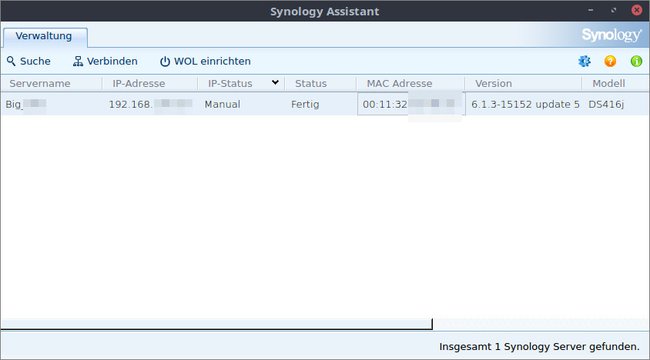Select the 00:11:32 MAC address cell
This screenshot has height=360, width=650.
pyautogui.click(x=411, y=104)
